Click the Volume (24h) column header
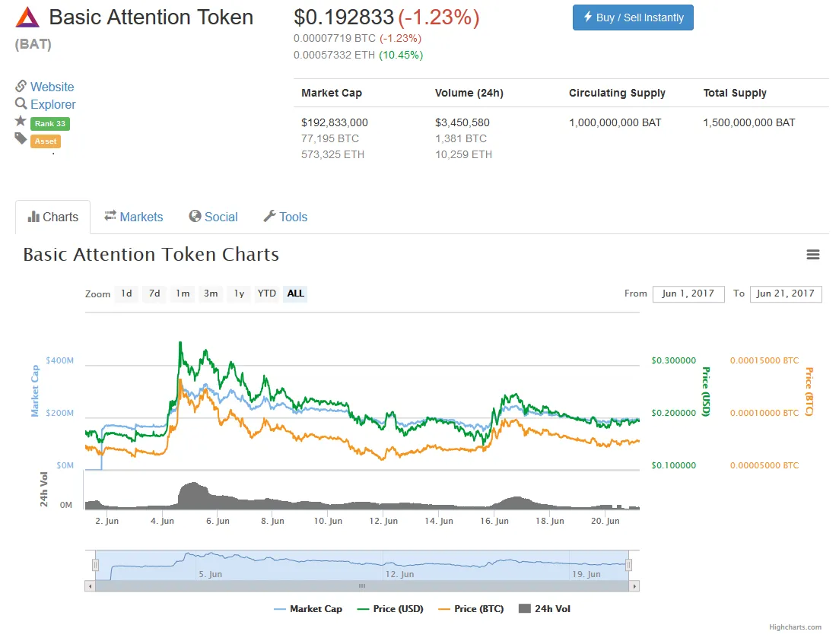This screenshot has width=839, height=644. (469, 93)
